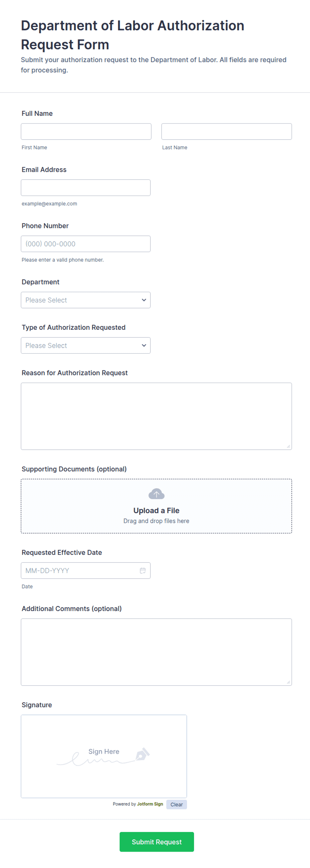This screenshot has height=868, width=310.
Task: Click the Additional Comments resize grip
Action: (288, 682)
